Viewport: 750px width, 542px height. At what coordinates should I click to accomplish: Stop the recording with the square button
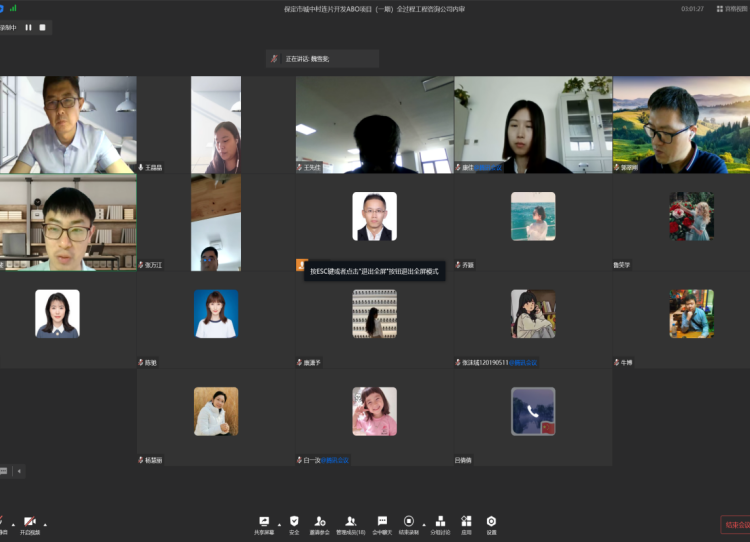coord(43,27)
